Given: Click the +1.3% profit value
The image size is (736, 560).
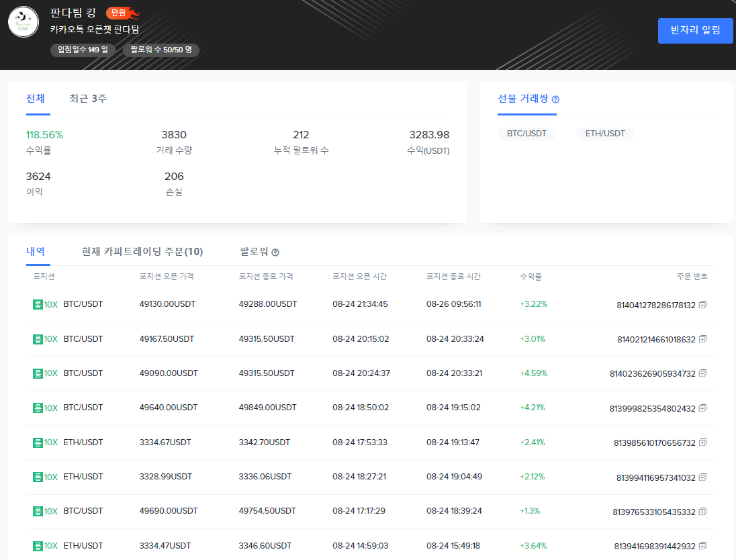Looking at the screenshot, I should pos(530,511).
